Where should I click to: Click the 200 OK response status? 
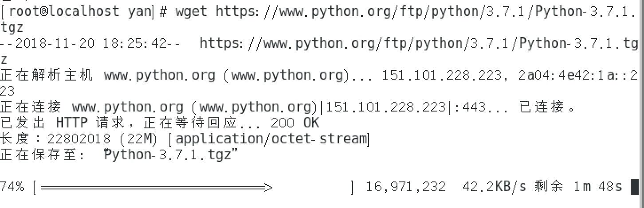(x=295, y=123)
